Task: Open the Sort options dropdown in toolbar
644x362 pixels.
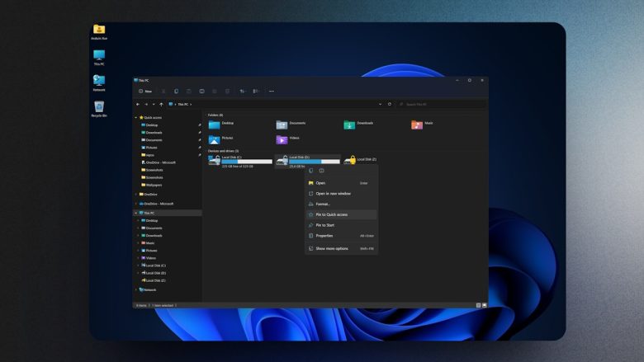Action: click(243, 91)
